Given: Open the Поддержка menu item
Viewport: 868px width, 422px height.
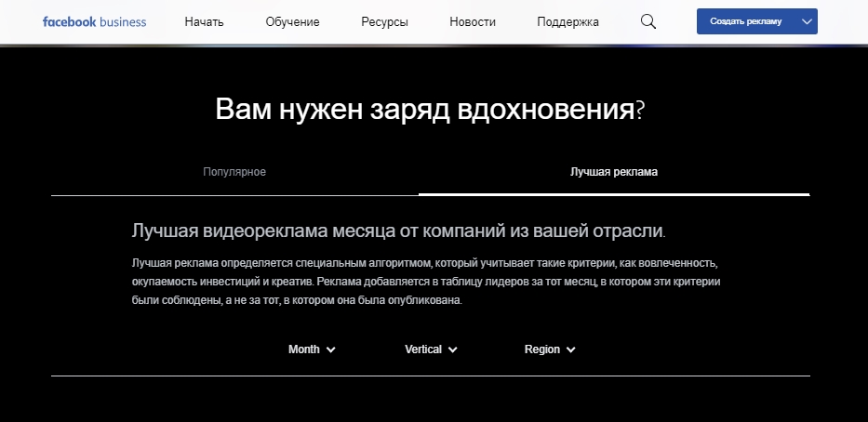Looking at the screenshot, I should (x=568, y=21).
